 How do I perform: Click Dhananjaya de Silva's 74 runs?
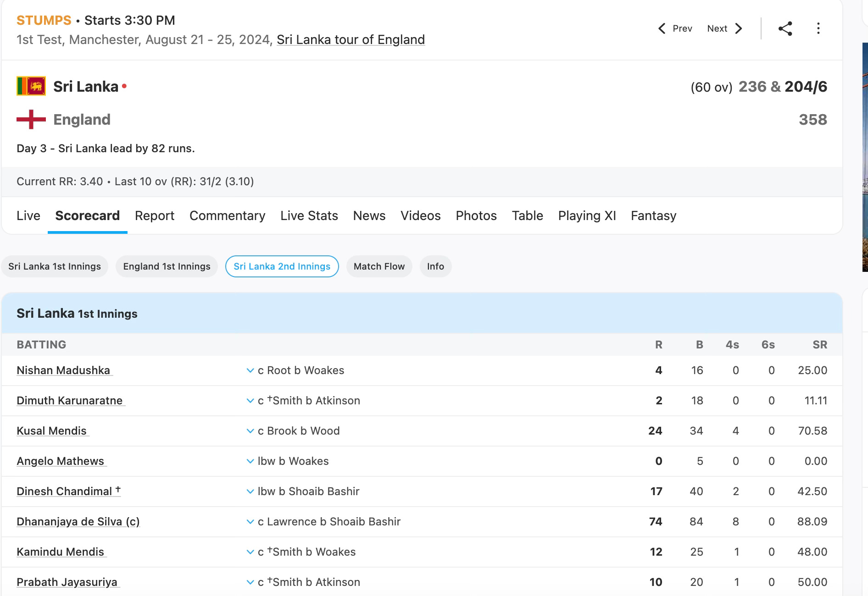click(x=656, y=522)
